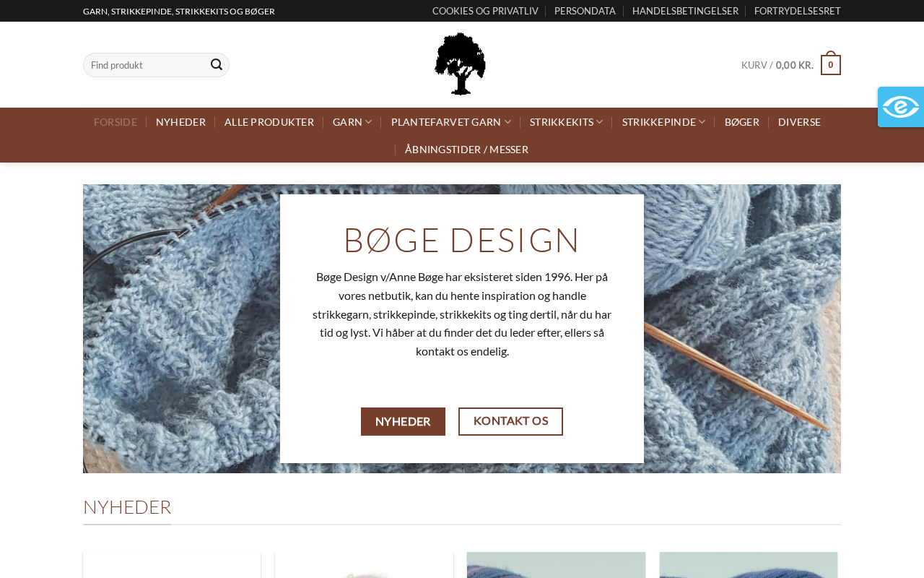
Task: Expand the Plantefarvet Garn submenu
Action: [x=451, y=122]
